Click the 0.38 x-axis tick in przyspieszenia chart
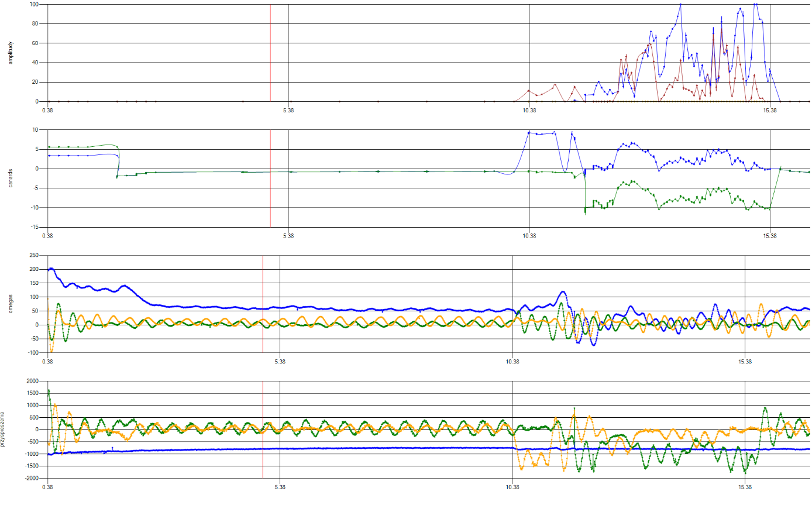 (47, 487)
